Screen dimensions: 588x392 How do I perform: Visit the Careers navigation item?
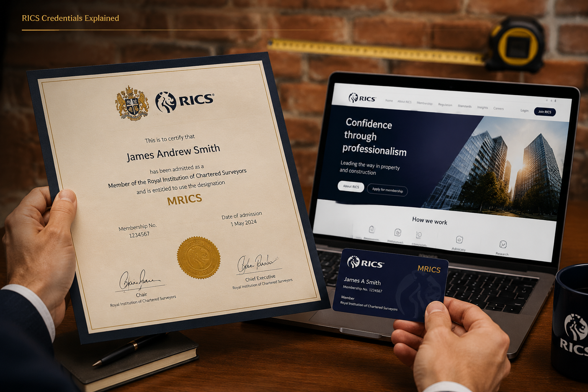(498, 108)
